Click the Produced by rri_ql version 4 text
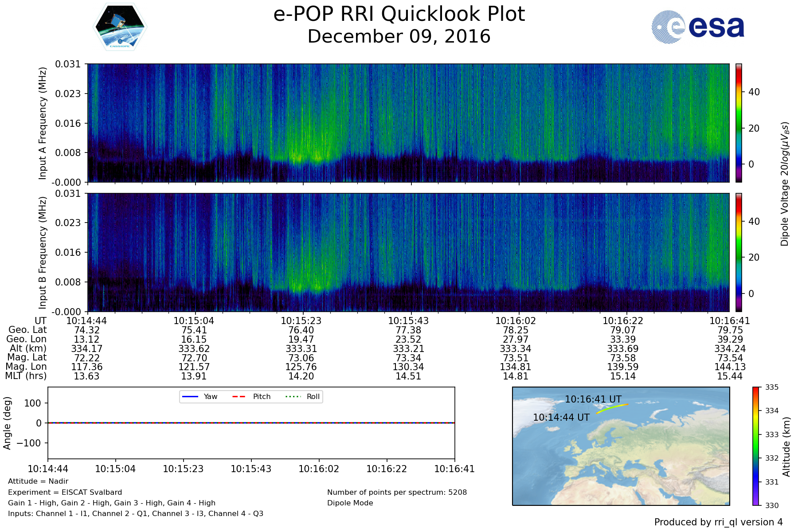The width and height of the screenshot is (798, 532). coord(718,522)
